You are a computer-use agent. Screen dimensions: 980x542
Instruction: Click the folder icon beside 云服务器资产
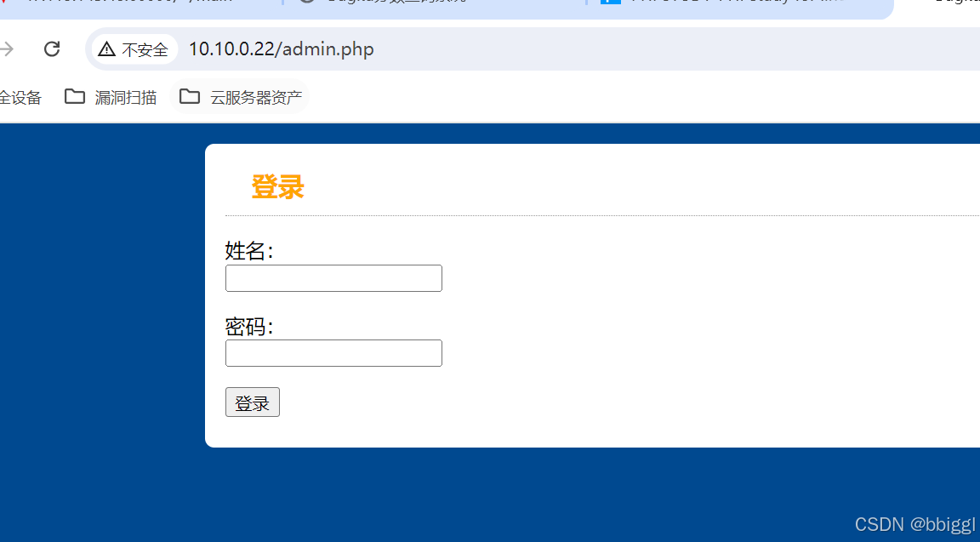[x=190, y=96]
